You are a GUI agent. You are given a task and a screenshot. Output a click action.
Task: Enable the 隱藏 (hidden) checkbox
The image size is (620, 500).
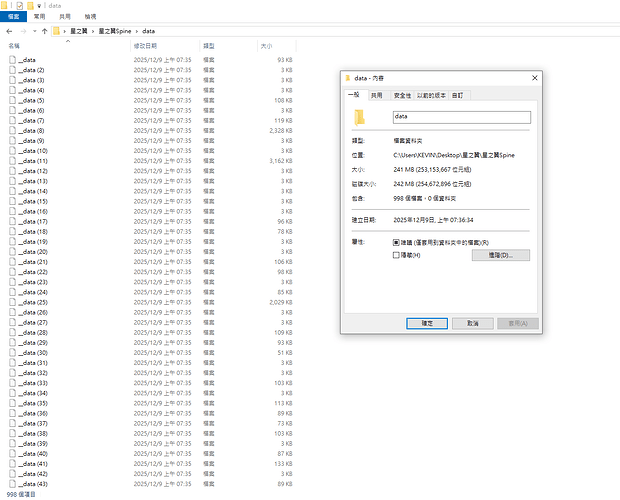point(396,255)
